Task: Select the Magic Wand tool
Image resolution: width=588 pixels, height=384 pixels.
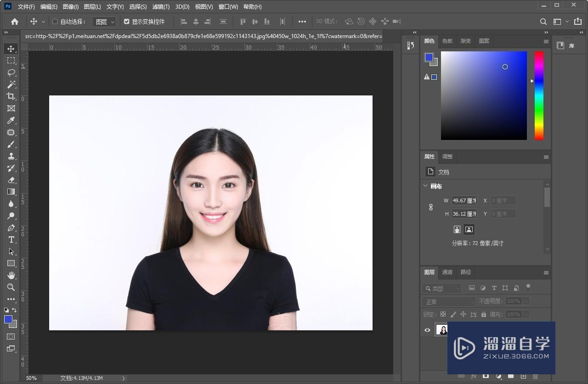Action: [11, 84]
